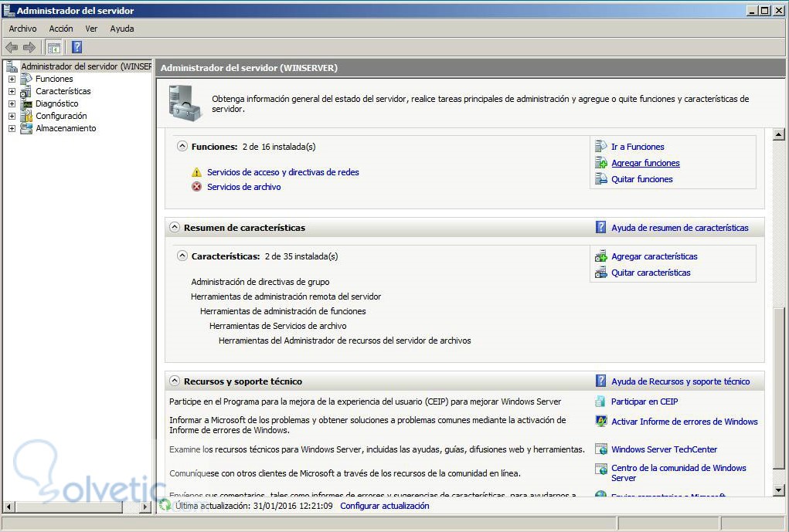This screenshot has width=789, height=532.
Task: Click Activar Informe de errores de Windows link
Action: click(x=685, y=422)
